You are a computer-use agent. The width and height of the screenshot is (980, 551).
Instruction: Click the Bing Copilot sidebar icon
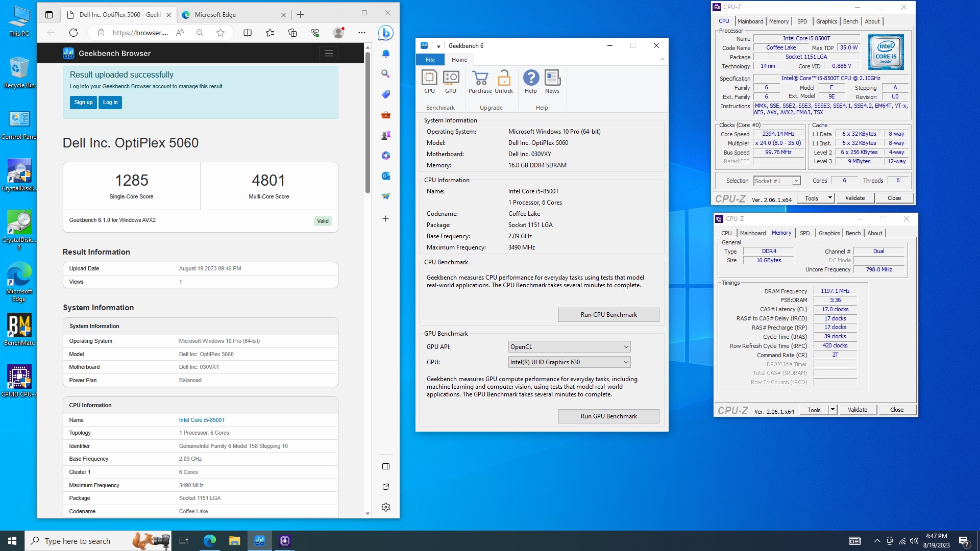(x=386, y=33)
